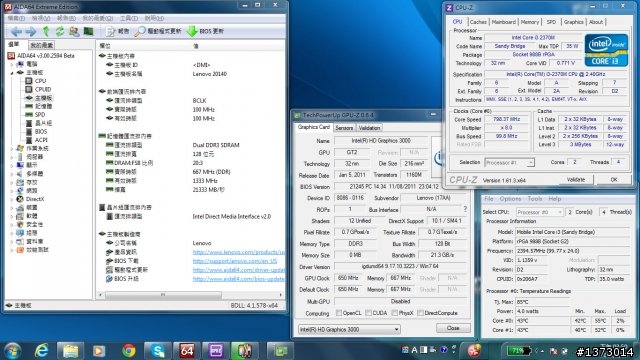Toggle the OpenCL checkbox in GPU-Z
The width and height of the screenshot is (640, 360).
[339, 313]
